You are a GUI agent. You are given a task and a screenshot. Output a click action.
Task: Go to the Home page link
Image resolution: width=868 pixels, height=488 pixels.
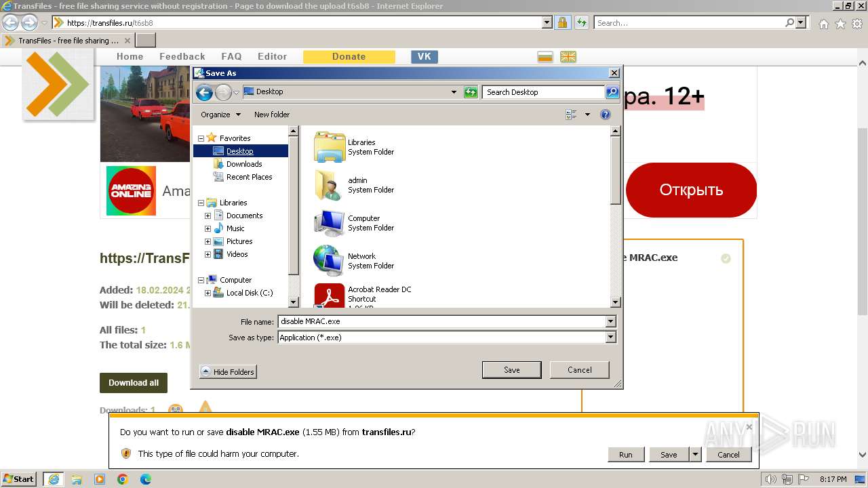[130, 57]
